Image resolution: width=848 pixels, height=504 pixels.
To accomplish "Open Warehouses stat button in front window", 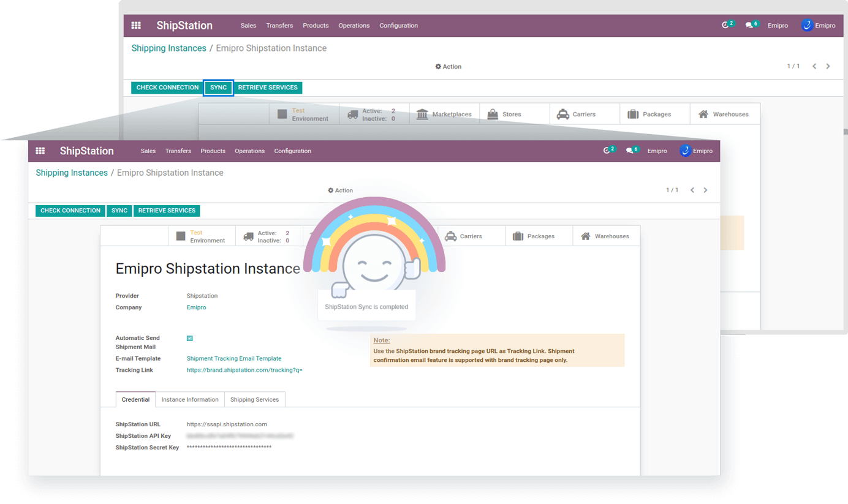I will click(x=606, y=236).
